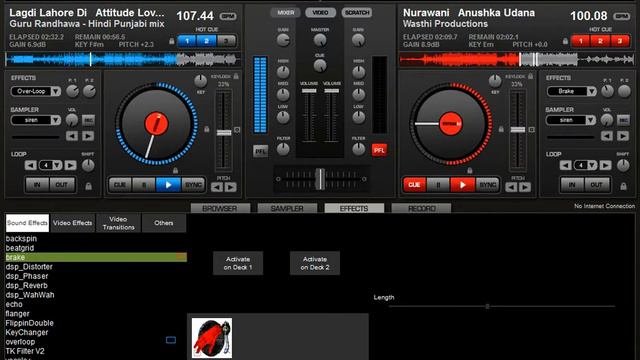Click CUE on the left deck
The width and height of the screenshot is (640, 360).
click(x=120, y=185)
